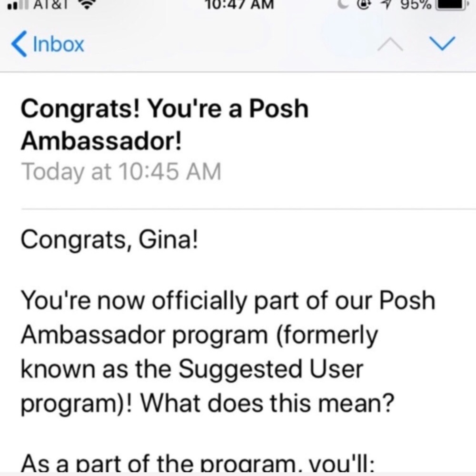
Task: Go to previous message with up arrow
Action: pyautogui.click(x=391, y=44)
